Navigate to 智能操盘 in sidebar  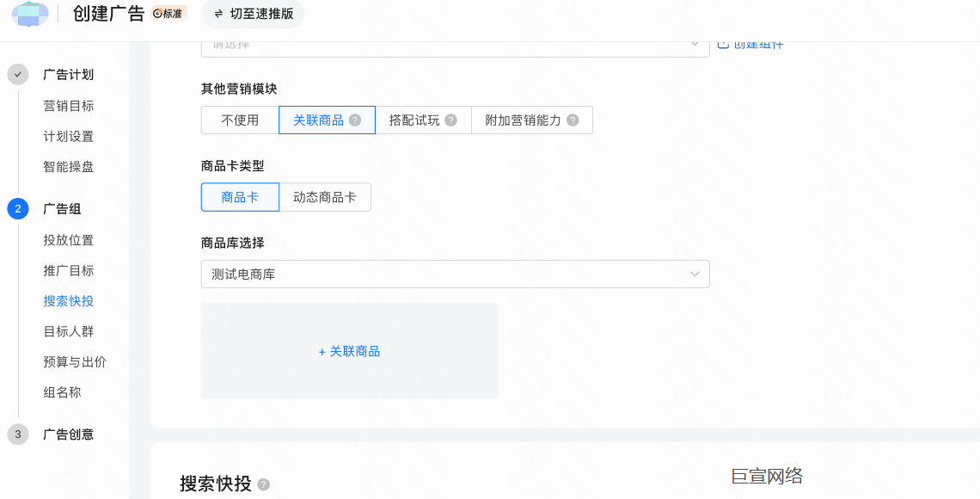[x=68, y=167]
